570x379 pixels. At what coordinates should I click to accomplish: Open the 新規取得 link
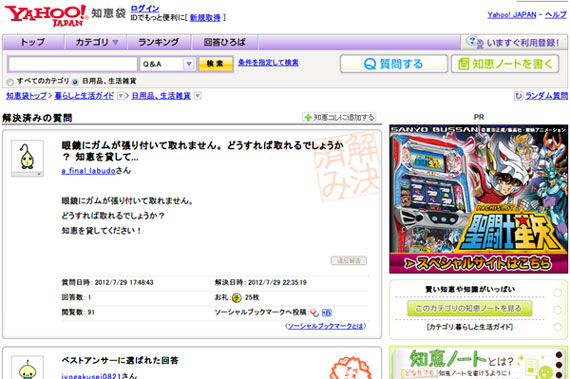click(205, 17)
